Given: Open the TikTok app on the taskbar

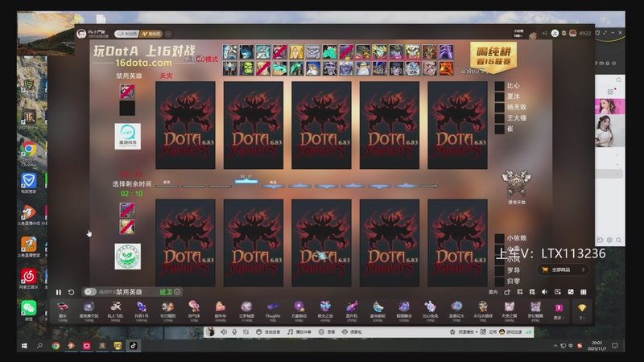Looking at the screenshot, I should point(133,346).
